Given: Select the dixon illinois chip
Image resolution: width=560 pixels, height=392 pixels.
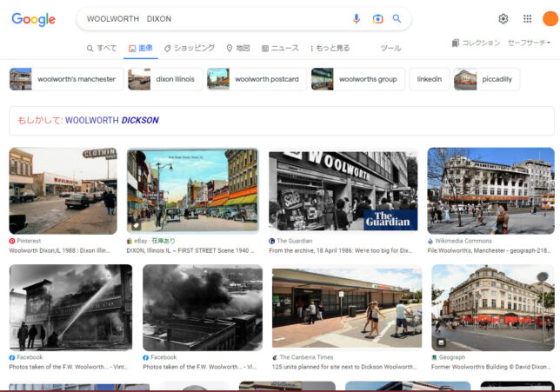Looking at the screenshot, I should (x=165, y=79).
